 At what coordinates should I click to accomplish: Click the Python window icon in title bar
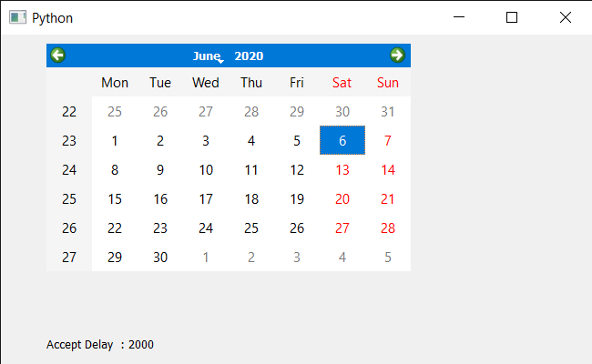[x=17, y=17]
